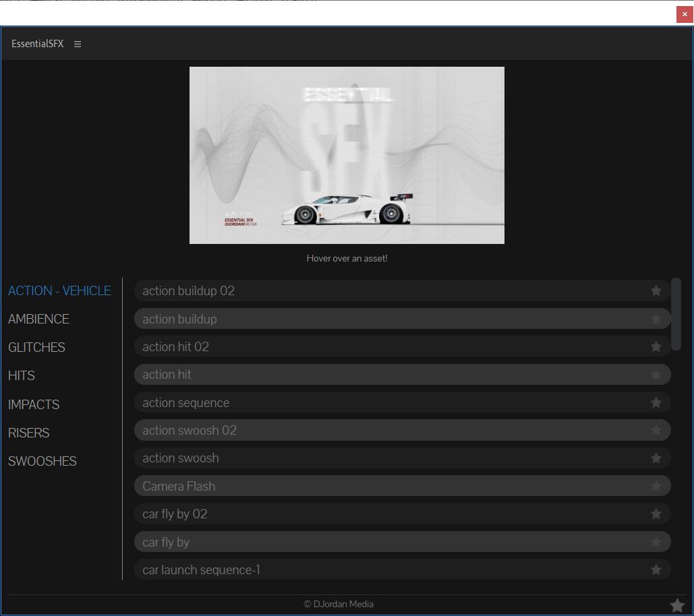Click the star next to "car fly by 02"

(656, 514)
